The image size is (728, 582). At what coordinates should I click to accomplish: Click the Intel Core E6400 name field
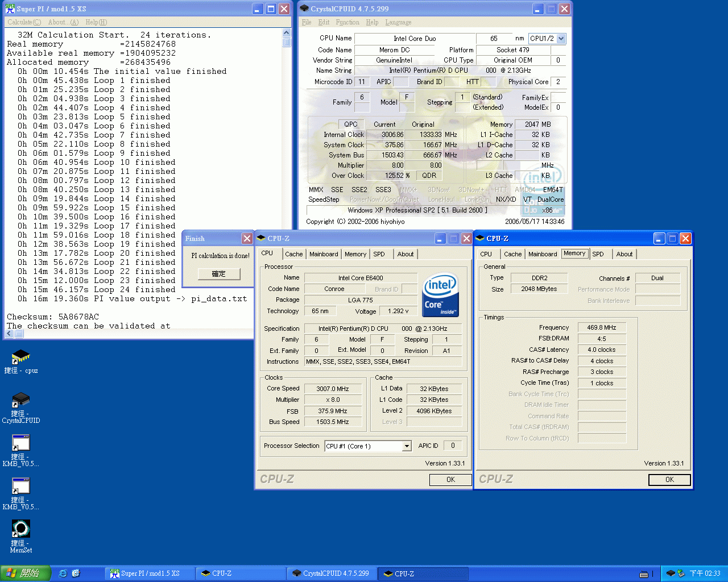coord(361,278)
